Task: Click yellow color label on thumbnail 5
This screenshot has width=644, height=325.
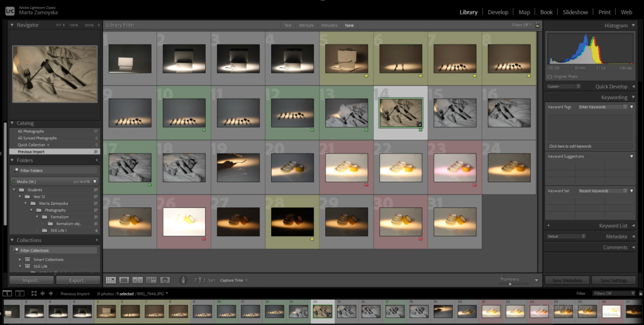Action: coord(367,76)
